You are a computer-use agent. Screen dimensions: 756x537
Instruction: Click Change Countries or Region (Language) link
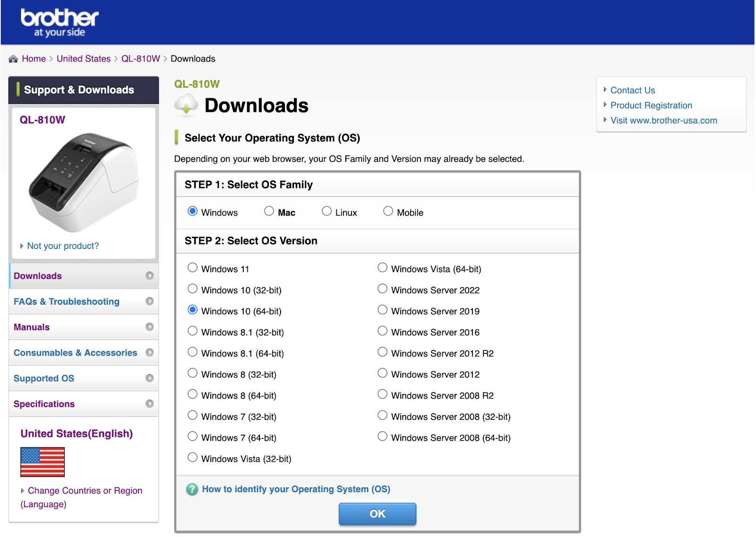point(81,497)
